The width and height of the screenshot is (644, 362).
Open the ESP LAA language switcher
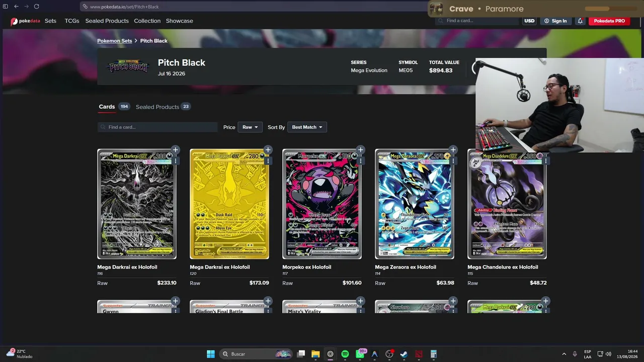(588, 354)
